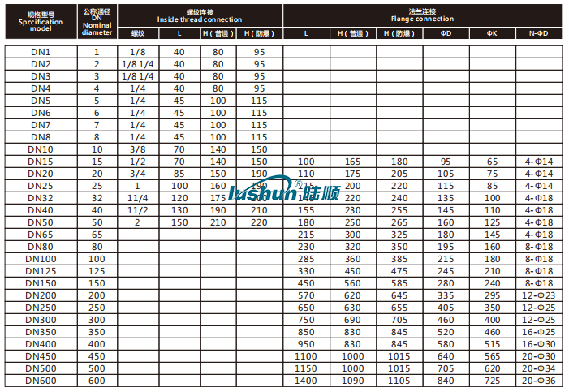Click the ΦK column header
Screen dimensions: 569x392
coord(493,33)
